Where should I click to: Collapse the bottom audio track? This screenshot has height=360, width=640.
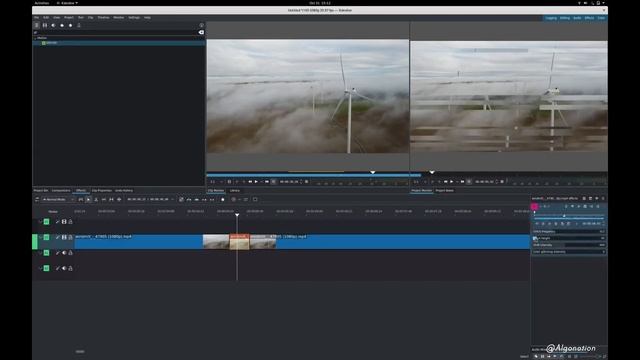click(40, 268)
